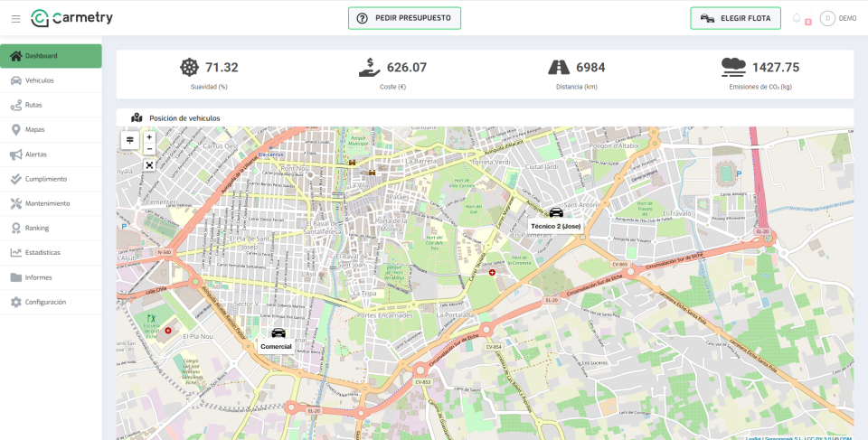Viewport: 868px width, 440px height.
Task: Click the Mapas pin icon
Action: (x=16, y=129)
